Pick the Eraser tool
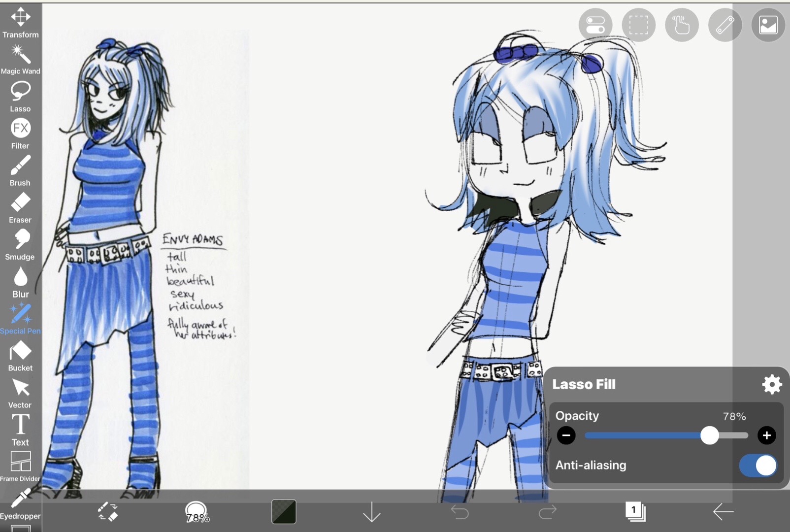Viewport: 790px width, 532px height. [x=20, y=207]
